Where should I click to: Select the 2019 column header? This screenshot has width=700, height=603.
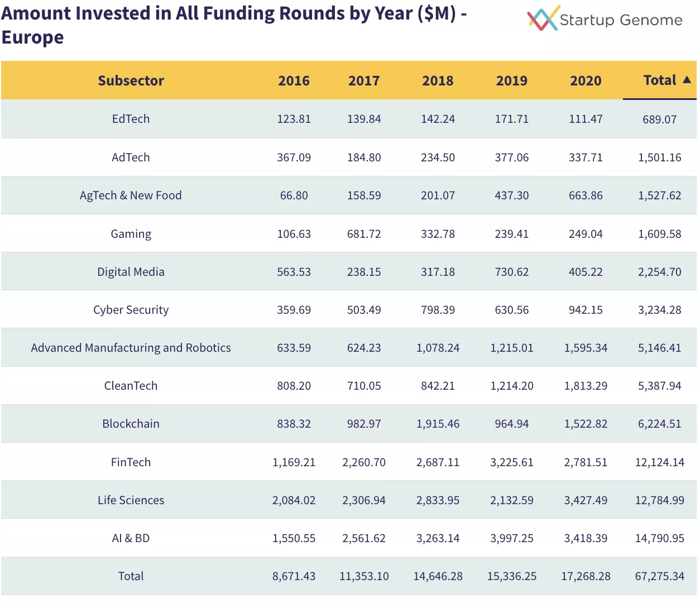click(511, 81)
